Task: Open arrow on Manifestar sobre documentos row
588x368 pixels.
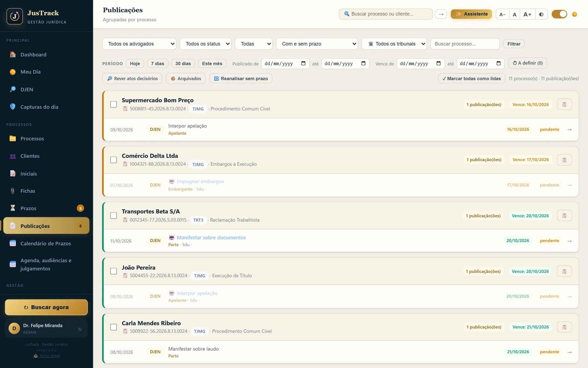Action: coord(569,241)
